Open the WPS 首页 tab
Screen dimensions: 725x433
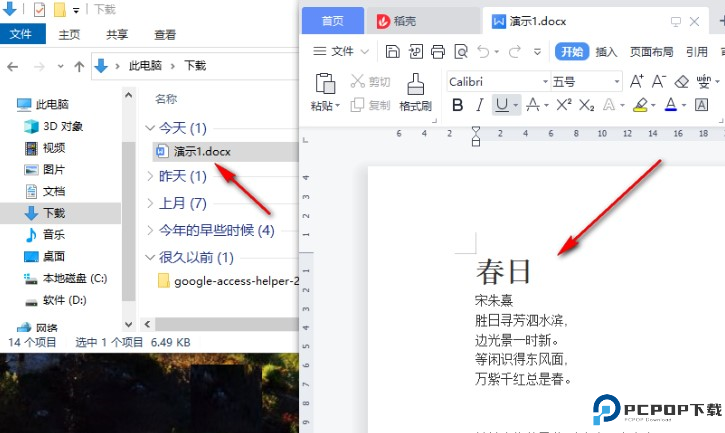(x=333, y=21)
